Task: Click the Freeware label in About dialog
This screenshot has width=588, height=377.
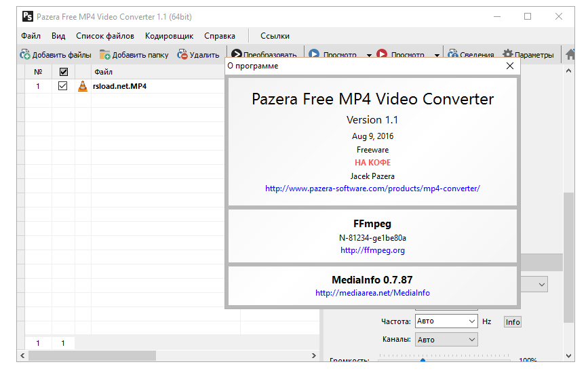Action: click(372, 150)
